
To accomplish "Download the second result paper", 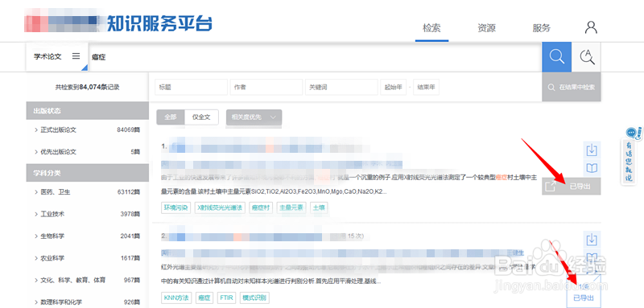I will pyautogui.click(x=592, y=239).
